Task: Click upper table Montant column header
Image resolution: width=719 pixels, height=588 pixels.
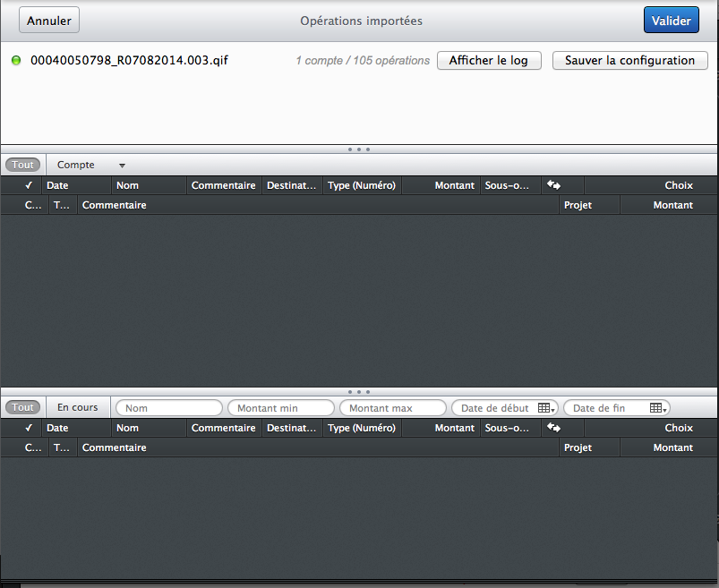Action: point(441,185)
